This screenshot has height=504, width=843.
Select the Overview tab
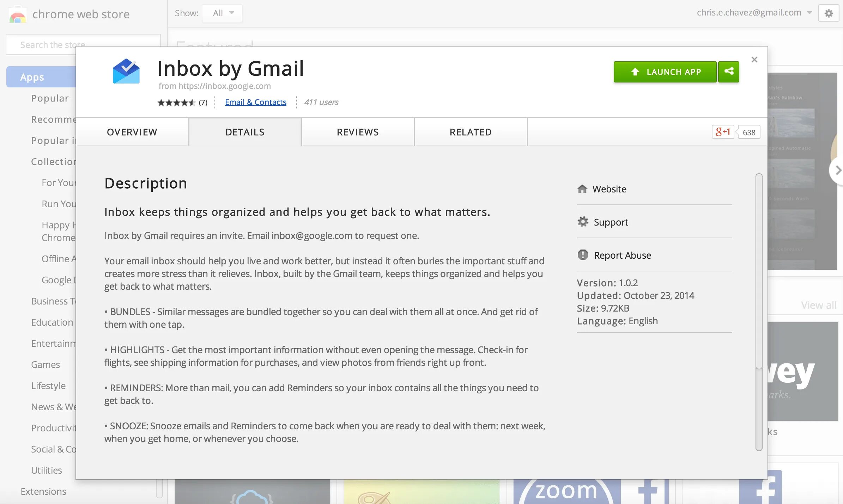coord(132,132)
